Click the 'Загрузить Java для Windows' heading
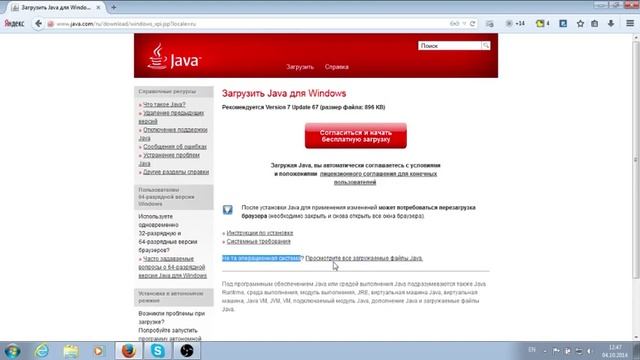Screen dimensions: 640x360 284,93
